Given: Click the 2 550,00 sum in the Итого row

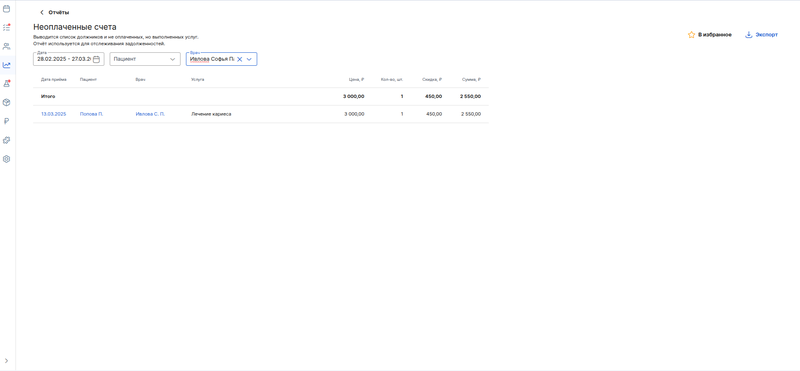Looking at the screenshot, I should [470, 96].
